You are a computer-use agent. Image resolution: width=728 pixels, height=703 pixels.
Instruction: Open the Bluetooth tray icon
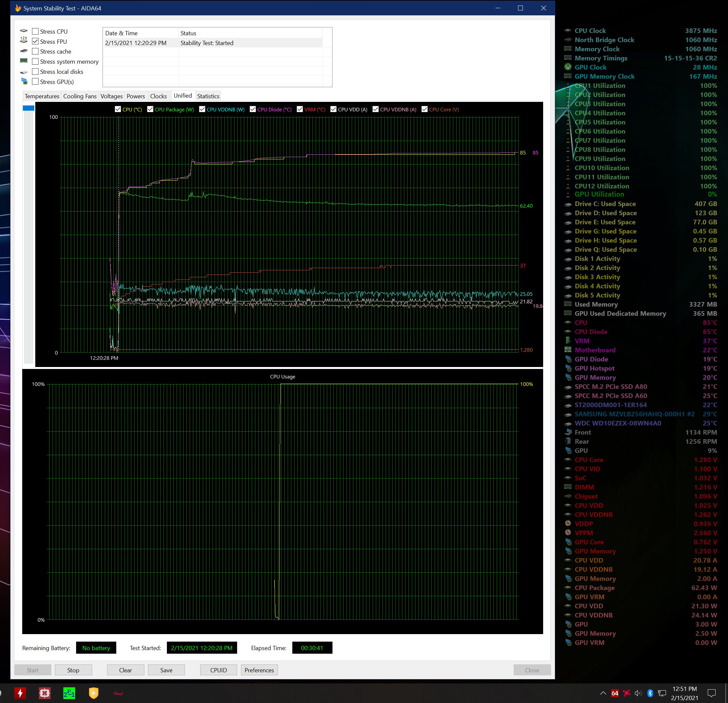[x=650, y=693]
